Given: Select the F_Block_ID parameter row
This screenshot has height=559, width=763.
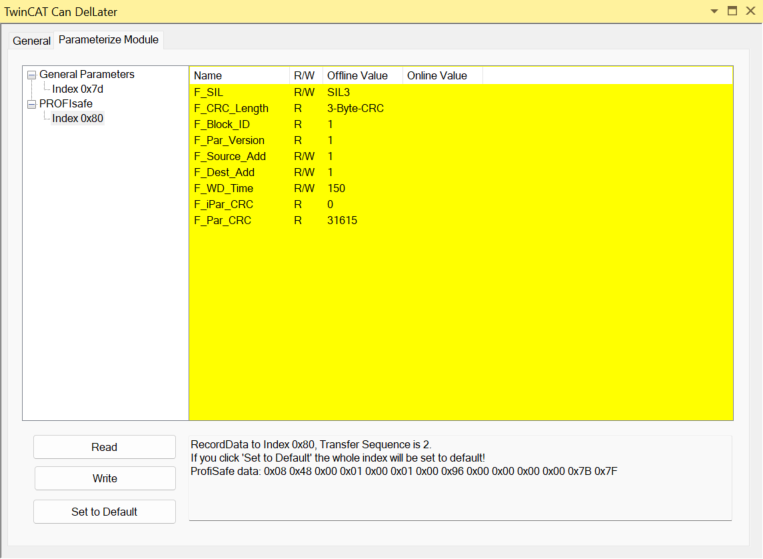Looking at the screenshot, I should (461, 124).
